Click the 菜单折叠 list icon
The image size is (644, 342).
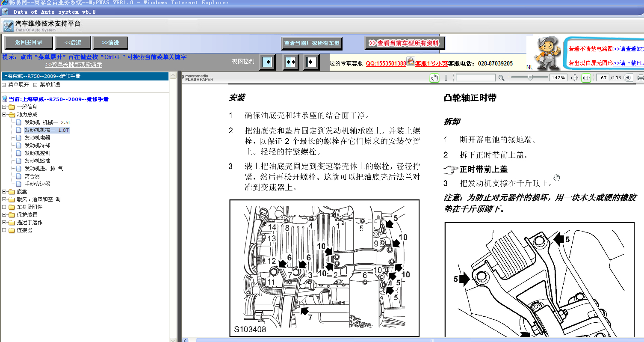36,85
